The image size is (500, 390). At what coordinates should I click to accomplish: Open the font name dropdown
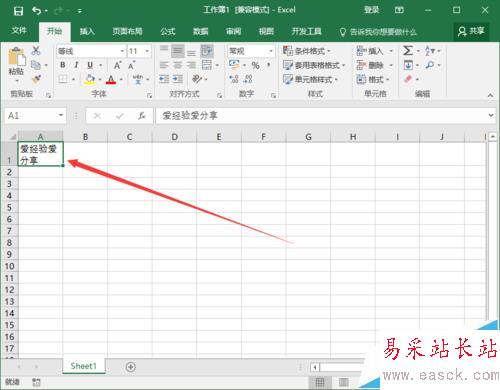tap(122, 51)
